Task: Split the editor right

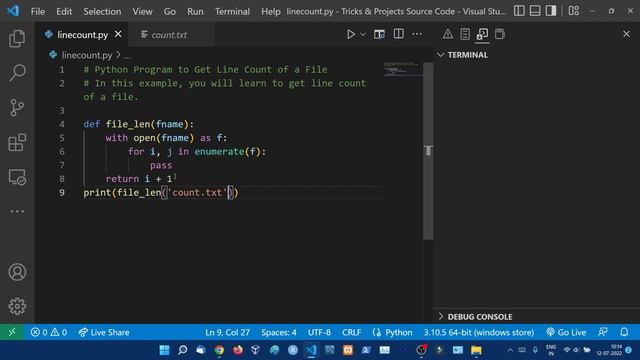Action: [398, 34]
